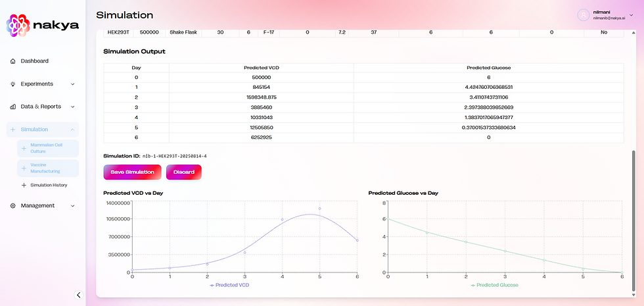Click the nilmanib@nakya.ai email text
Image resolution: width=644 pixels, height=306 pixels.
[610, 19]
